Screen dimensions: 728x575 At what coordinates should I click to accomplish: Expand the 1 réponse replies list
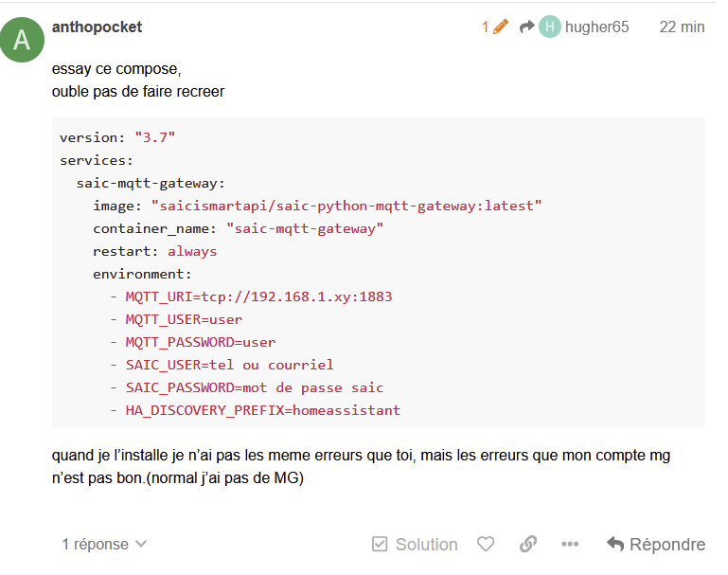click(x=104, y=545)
